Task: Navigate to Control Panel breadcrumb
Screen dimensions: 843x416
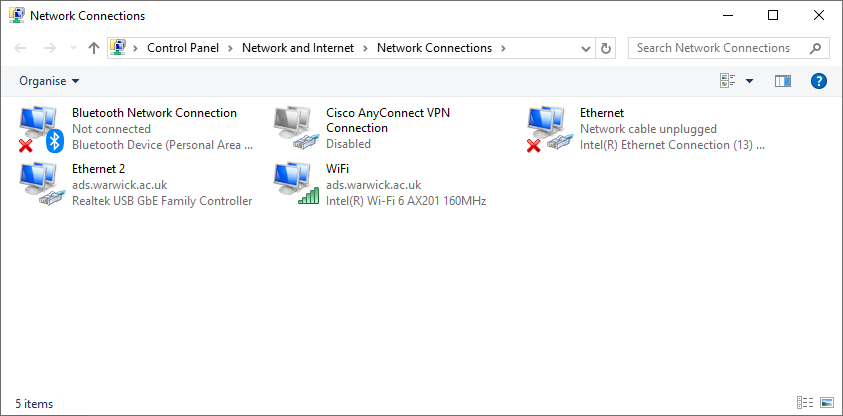Action: 182,48
